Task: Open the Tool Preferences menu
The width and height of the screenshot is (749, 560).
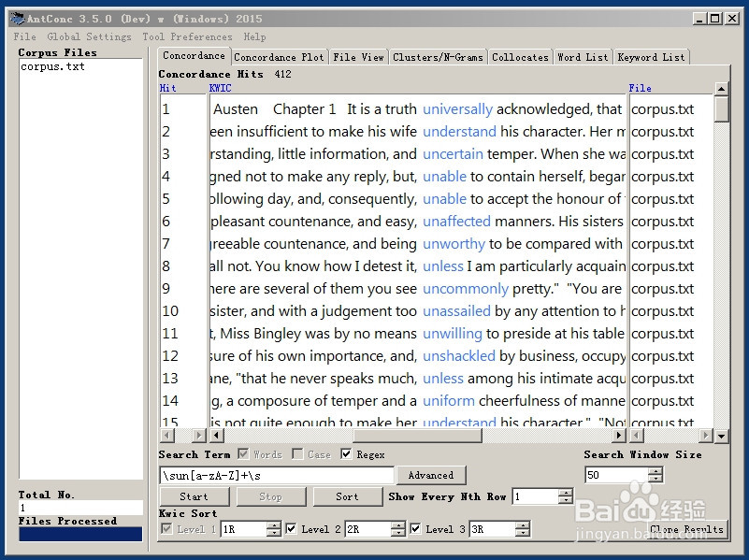Action: point(187,36)
